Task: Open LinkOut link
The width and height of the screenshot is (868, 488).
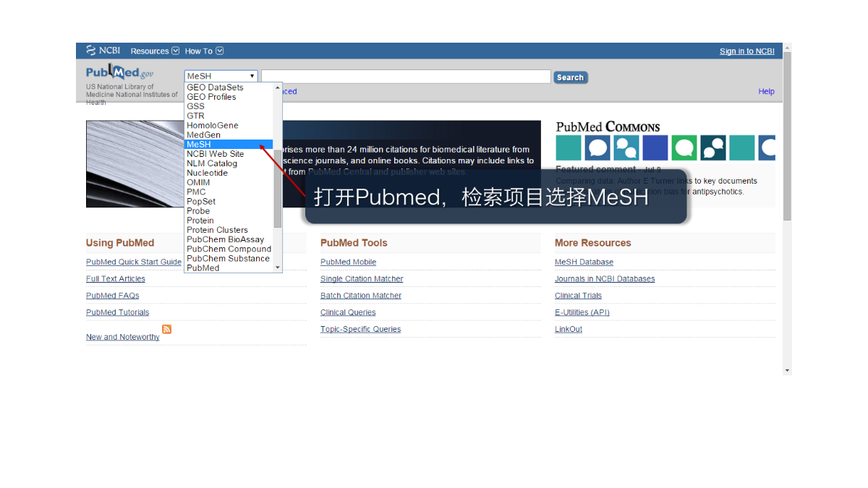Action: 569,330
